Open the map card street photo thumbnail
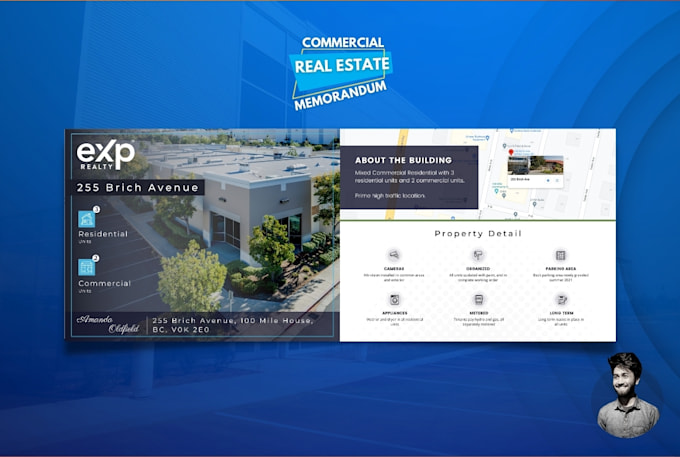 535,165
